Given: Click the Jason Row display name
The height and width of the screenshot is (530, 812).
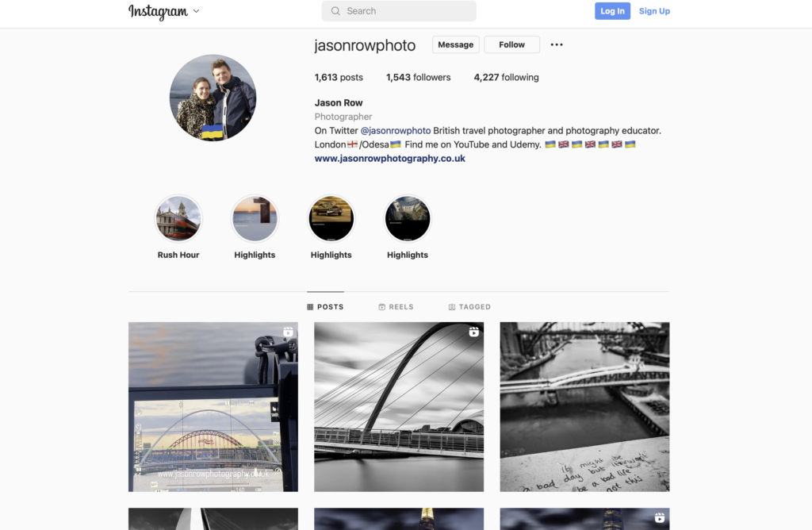Looking at the screenshot, I should [339, 102].
